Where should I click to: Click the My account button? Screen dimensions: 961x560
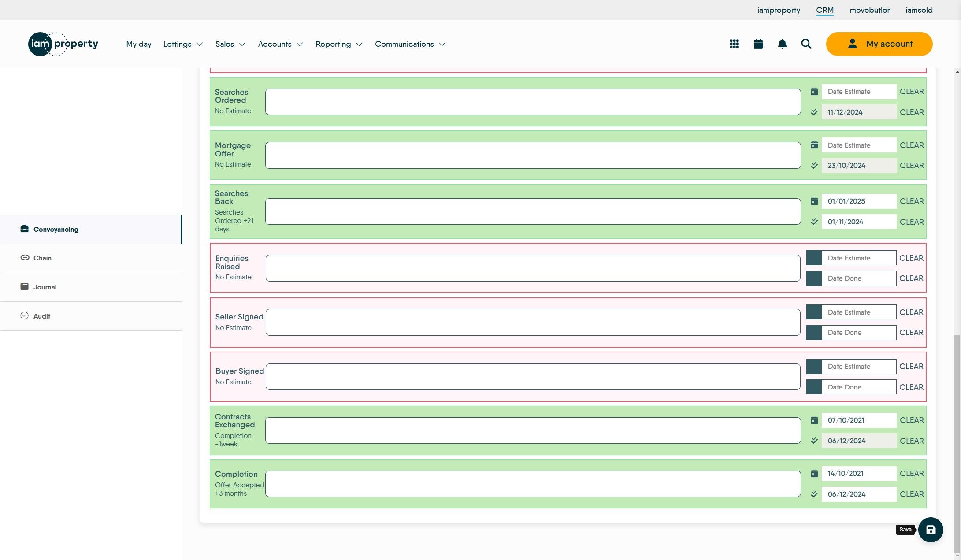(x=879, y=44)
